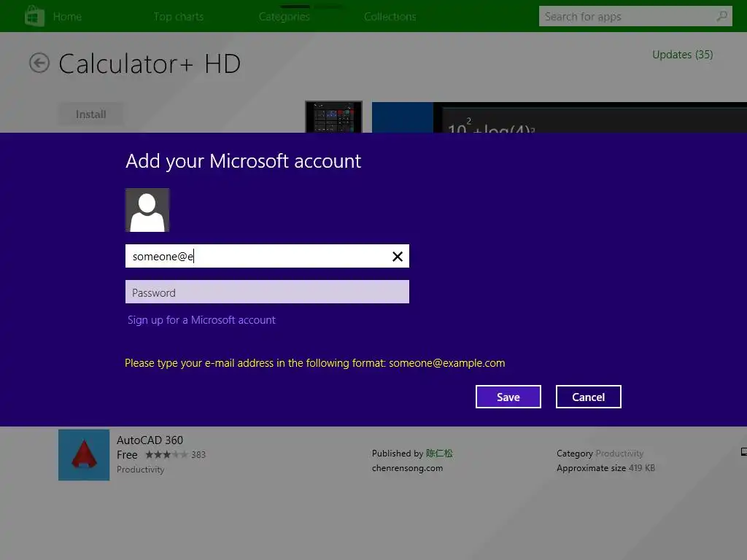Click the Cancel button
This screenshot has width=747, height=560.
(x=589, y=397)
